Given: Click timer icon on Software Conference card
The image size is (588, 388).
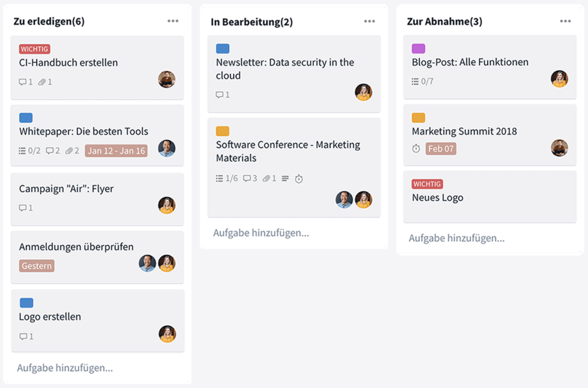Looking at the screenshot, I should (x=299, y=179).
